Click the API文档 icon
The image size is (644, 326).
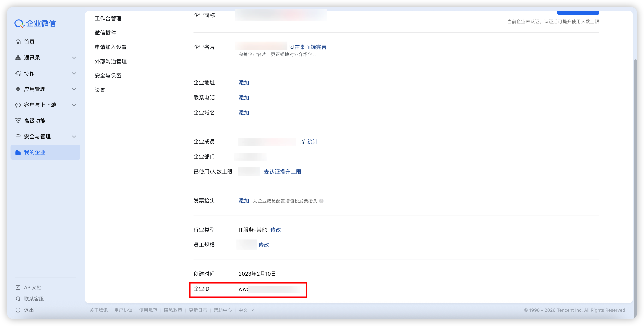18,287
